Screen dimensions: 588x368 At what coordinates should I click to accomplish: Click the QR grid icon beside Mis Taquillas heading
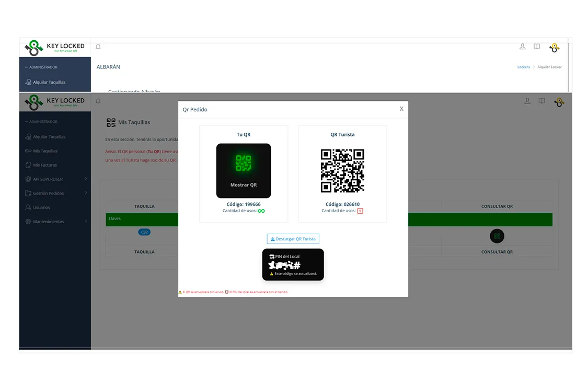[x=111, y=123]
